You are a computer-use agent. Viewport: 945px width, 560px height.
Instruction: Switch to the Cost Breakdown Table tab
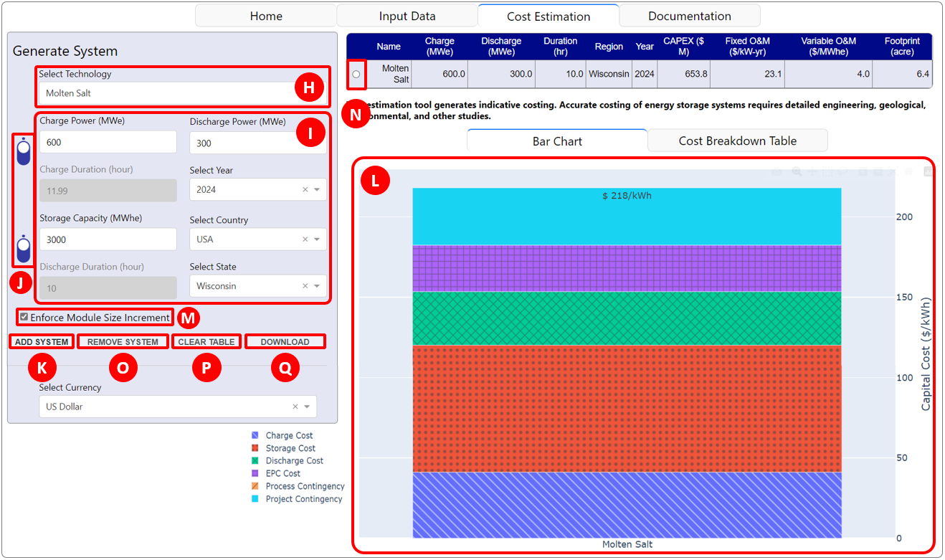point(738,141)
